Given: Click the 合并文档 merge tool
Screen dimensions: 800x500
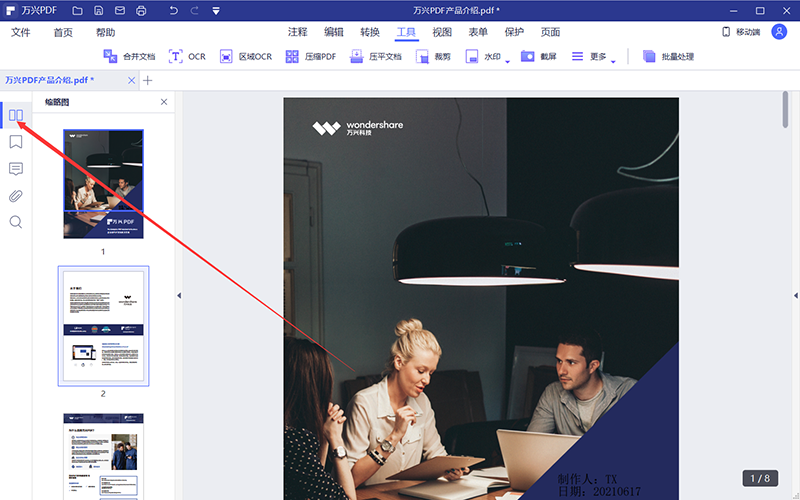Looking at the screenshot, I should (129, 56).
